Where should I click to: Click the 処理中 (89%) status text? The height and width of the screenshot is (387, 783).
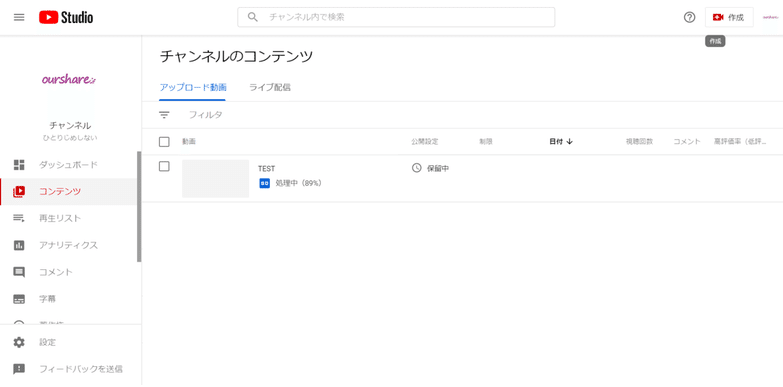pyautogui.click(x=299, y=183)
